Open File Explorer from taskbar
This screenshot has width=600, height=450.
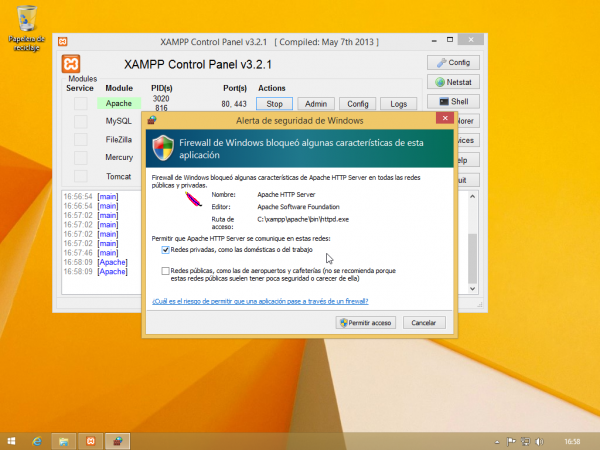tap(64, 441)
